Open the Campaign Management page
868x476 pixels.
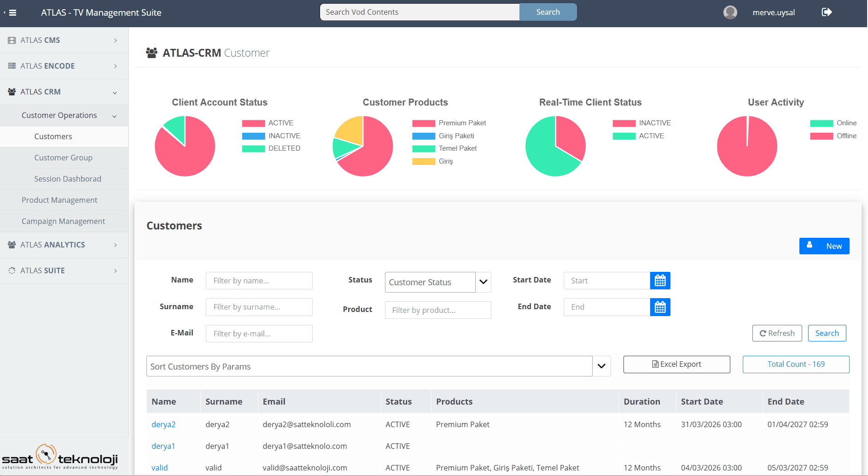point(63,221)
